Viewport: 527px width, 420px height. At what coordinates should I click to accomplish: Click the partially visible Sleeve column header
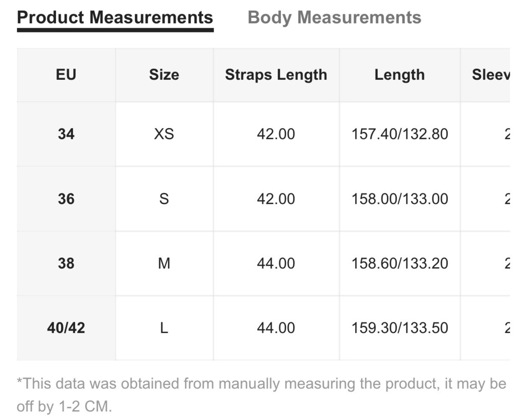pos(485,75)
